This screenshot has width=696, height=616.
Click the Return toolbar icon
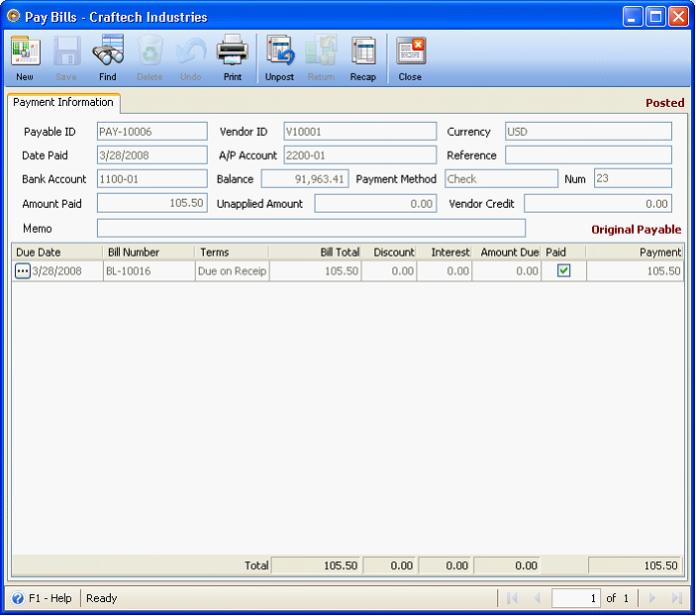(x=321, y=51)
